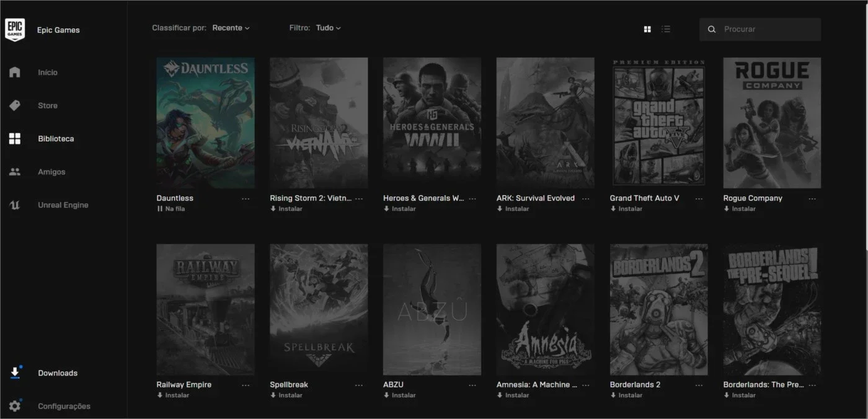Click the Biblioteca grid icon in sidebar
The image size is (868, 419).
point(15,139)
